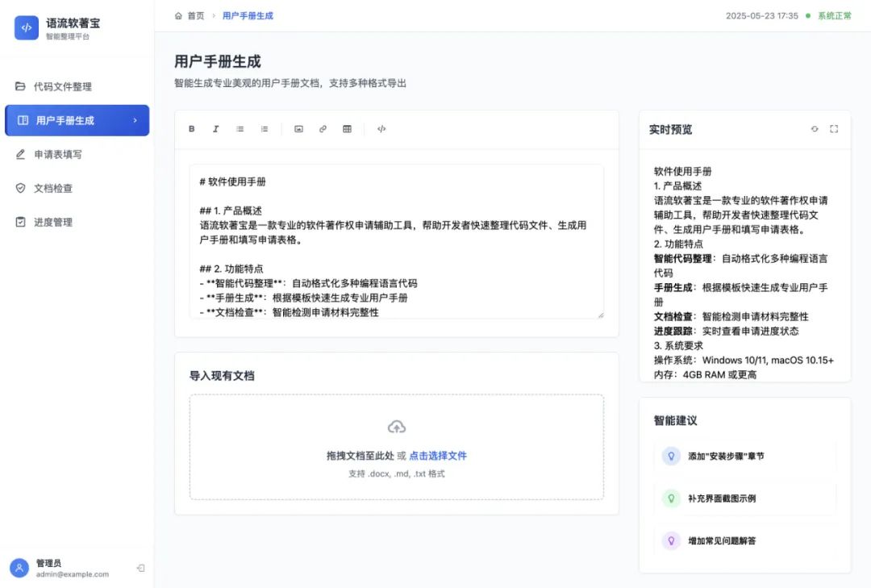
Task: Expand the preview to fullscreen mode
Action: [834, 128]
